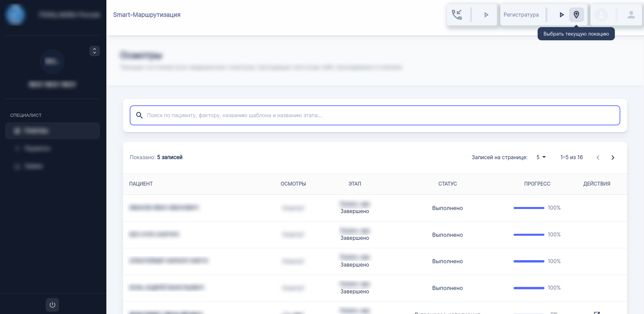The width and height of the screenshot is (644, 314).
Task: Go to the previous page of records
Action: coord(598,158)
